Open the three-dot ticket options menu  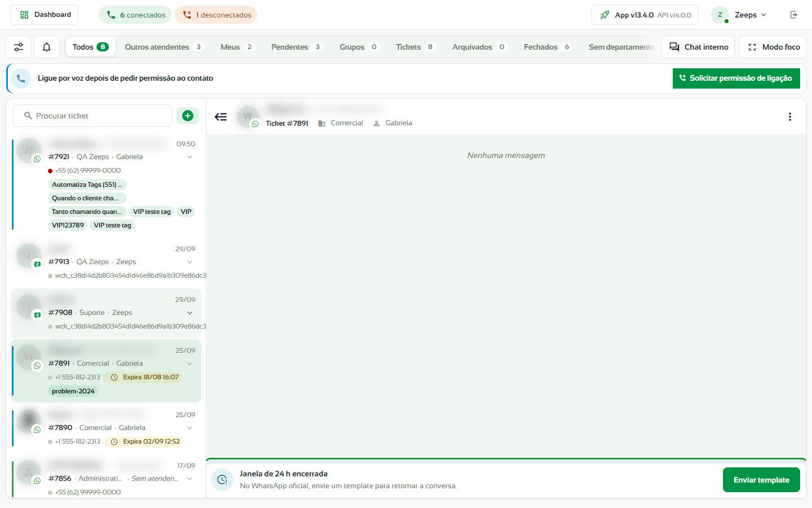click(x=790, y=117)
